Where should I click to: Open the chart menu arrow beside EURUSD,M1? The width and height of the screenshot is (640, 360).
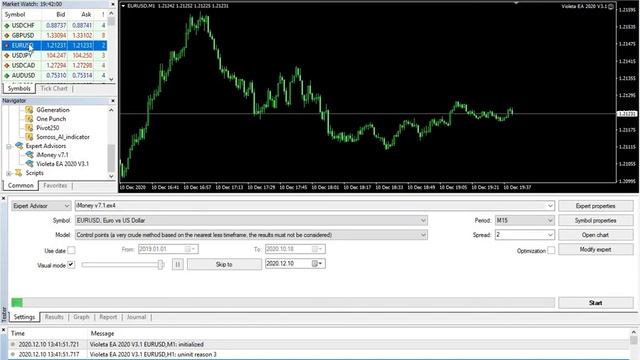pos(123,6)
